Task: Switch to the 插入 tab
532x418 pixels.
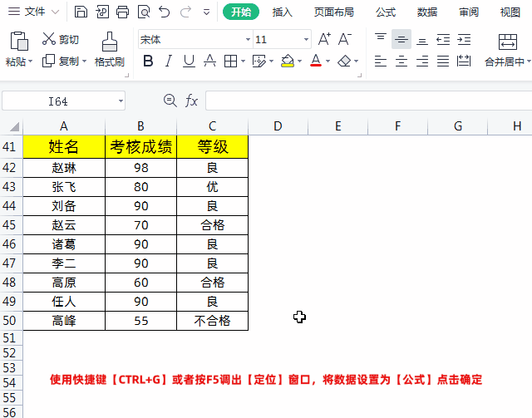Action: 283,12
